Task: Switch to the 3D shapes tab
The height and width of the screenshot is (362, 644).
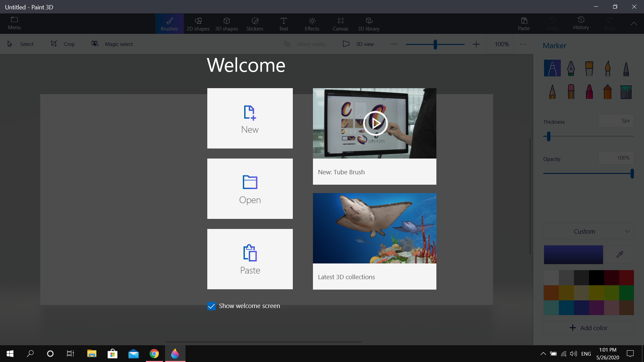Action: pos(226,24)
